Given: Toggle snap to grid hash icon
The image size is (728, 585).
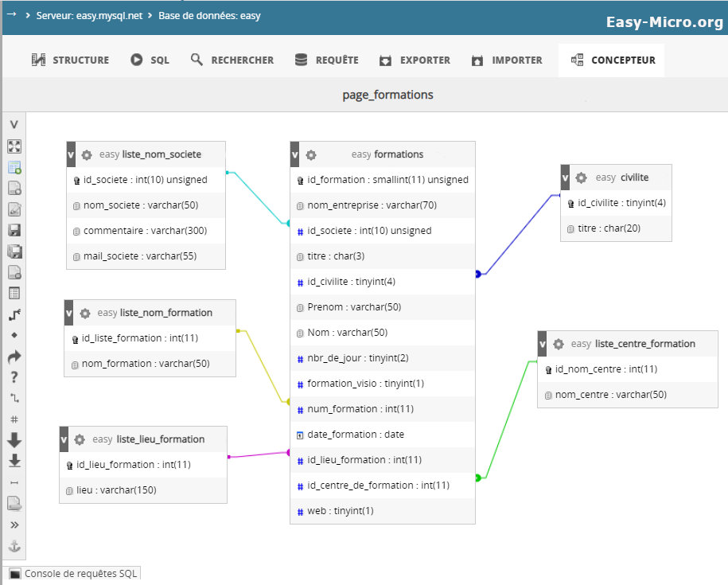Looking at the screenshot, I should [14, 419].
